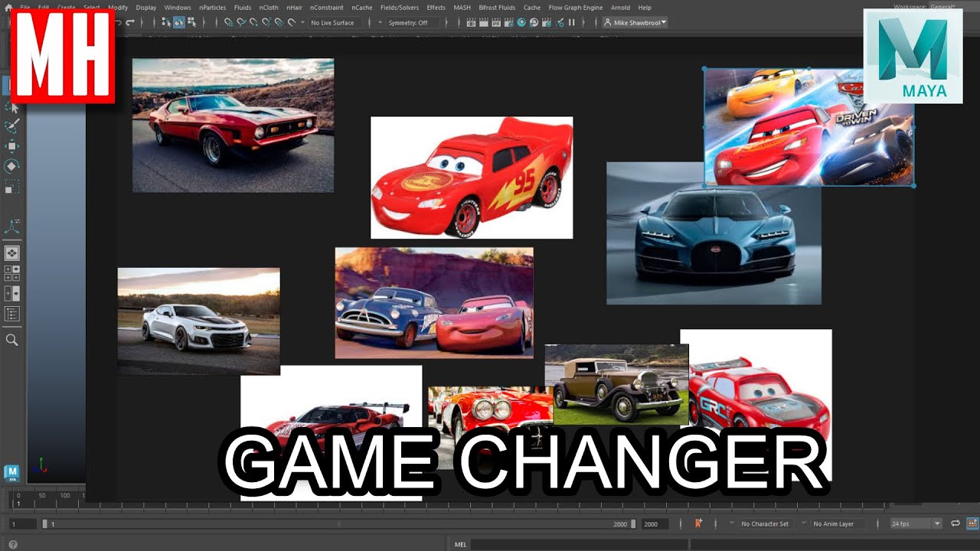980x551 pixels.
Task: Activate the Scale tool
Action: pos(12,186)
